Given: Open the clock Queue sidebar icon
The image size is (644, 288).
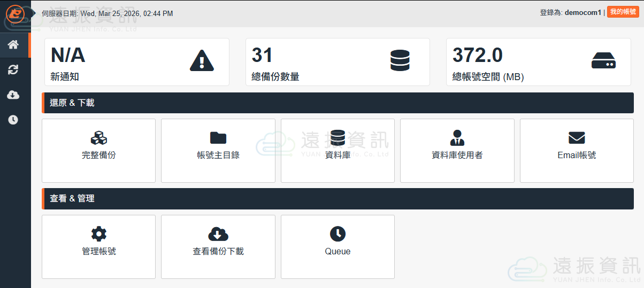Looking at the screenshot, I should coord(13,120).
